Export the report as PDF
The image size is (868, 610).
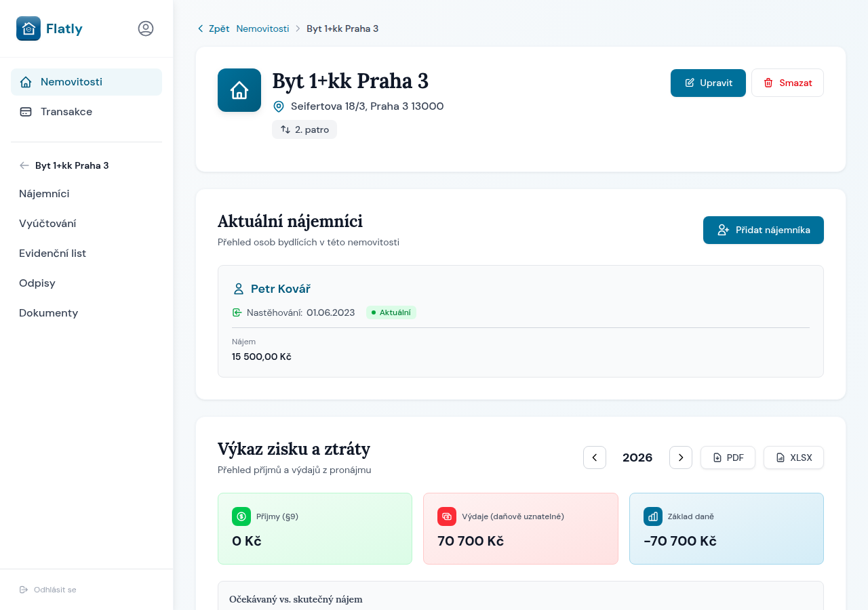[x=728, y=457]
